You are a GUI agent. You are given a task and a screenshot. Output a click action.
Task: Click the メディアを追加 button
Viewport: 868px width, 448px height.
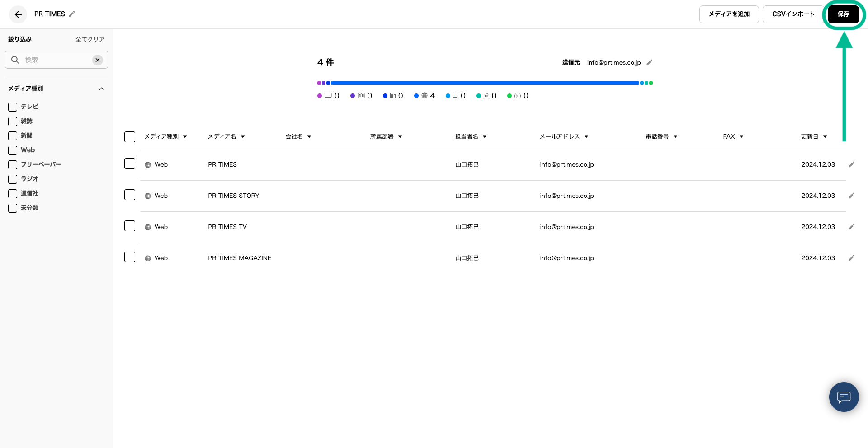(729, 14)
